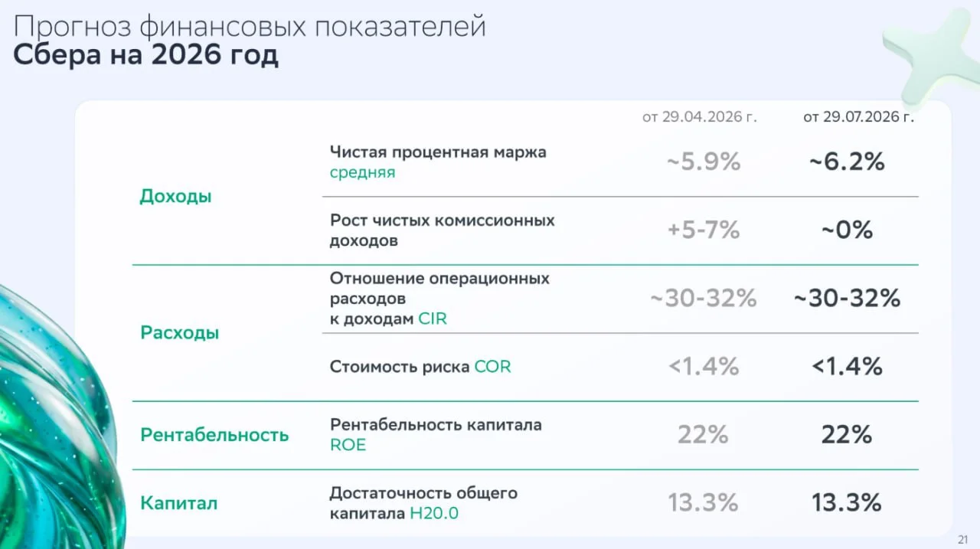Click the Капитал category label
The height and width of the screenshot is (549, 980).
178,504
